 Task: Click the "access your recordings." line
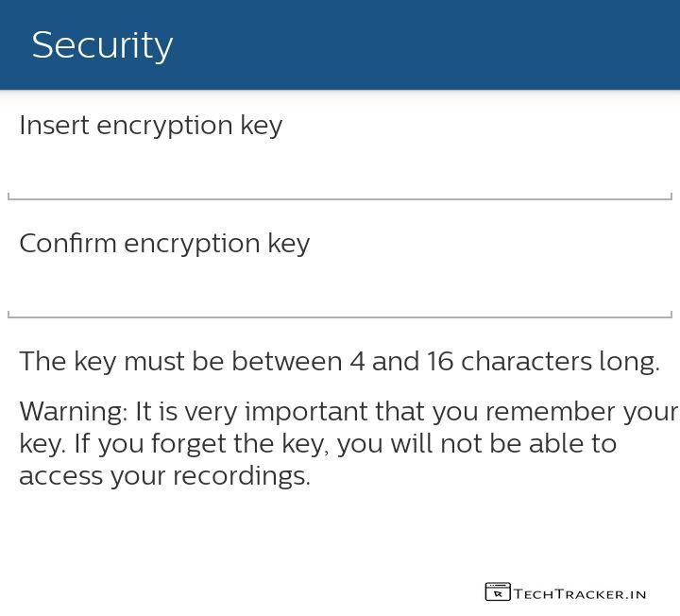pos(164,476)
